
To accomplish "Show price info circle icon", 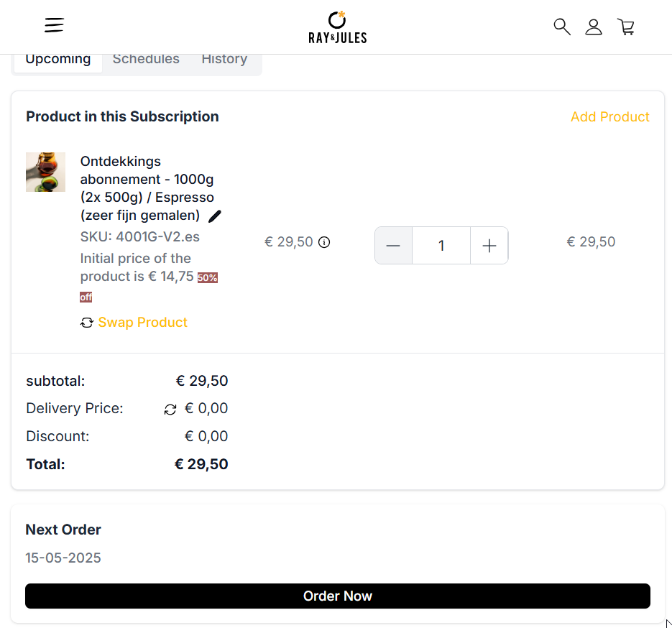I will coord(324,242).
